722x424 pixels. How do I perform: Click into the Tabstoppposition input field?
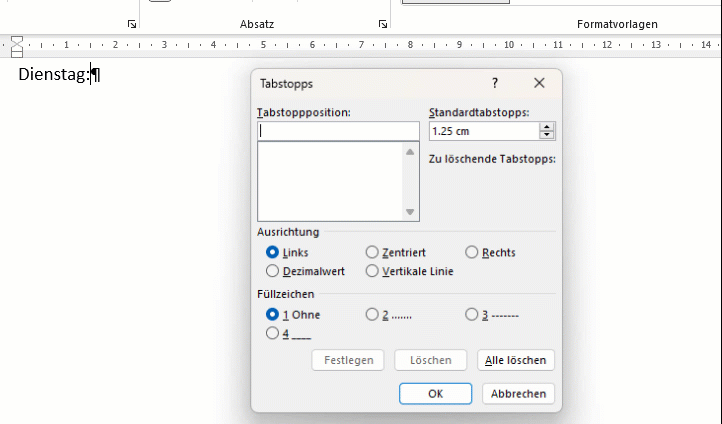point(338,131)
